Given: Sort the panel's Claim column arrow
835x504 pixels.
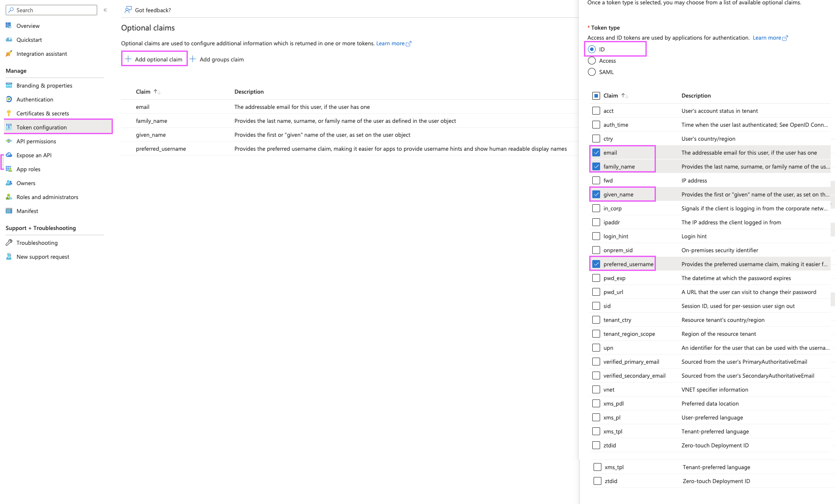Looking at the screenshot, I should (625, 95).
